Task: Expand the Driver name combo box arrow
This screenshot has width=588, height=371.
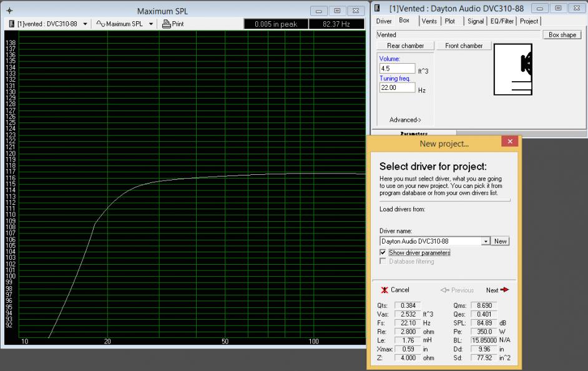Action: click(x=486, y=241)
